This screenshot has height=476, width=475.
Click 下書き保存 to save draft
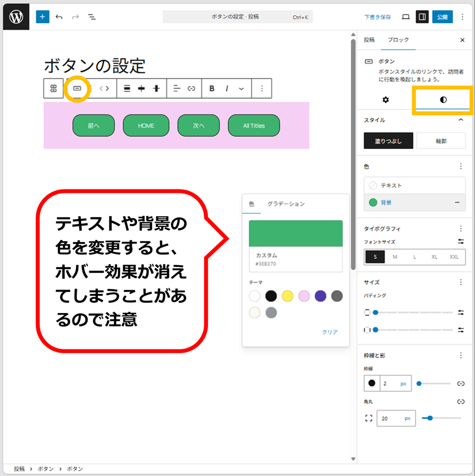[377, 17]
